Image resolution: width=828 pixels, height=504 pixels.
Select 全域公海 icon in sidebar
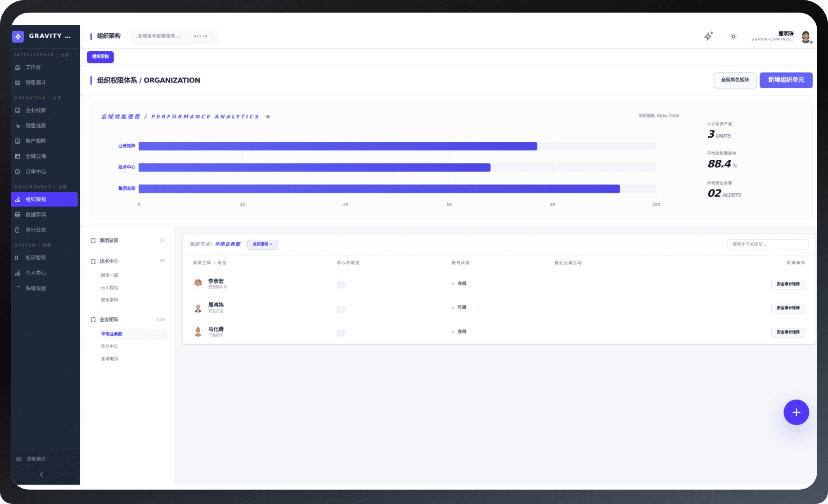coord(18,157)
